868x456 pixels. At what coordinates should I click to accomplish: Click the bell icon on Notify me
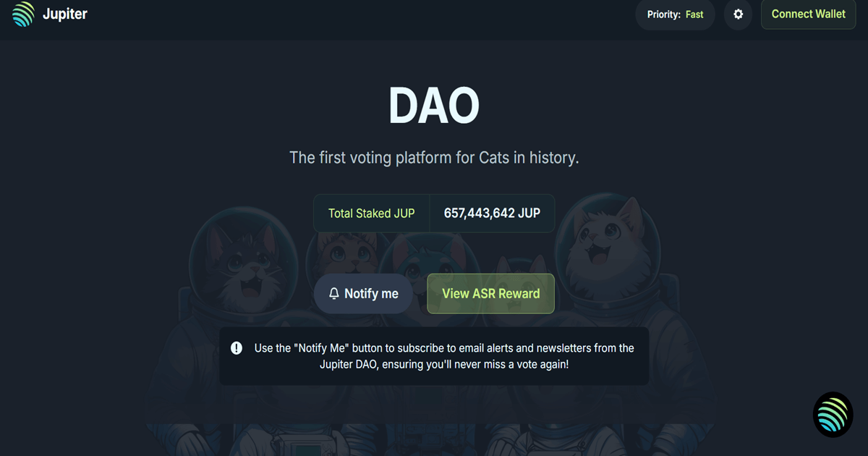pyautogui.click(x=334, y=294)
